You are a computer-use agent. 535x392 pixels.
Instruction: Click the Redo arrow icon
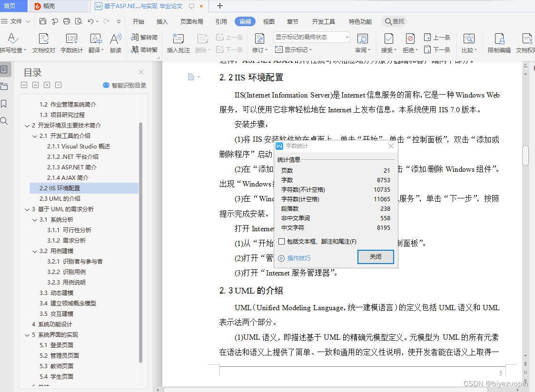tap(107, 21)
